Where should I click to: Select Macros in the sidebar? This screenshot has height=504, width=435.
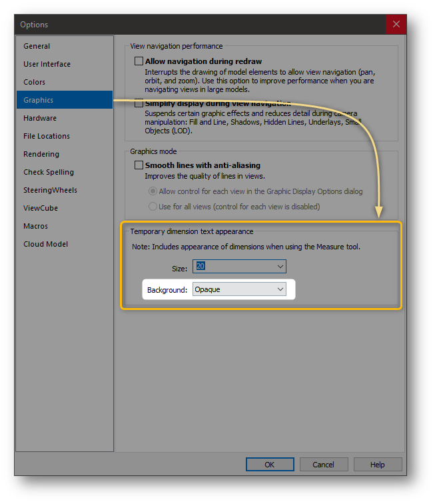pos(65,226)
